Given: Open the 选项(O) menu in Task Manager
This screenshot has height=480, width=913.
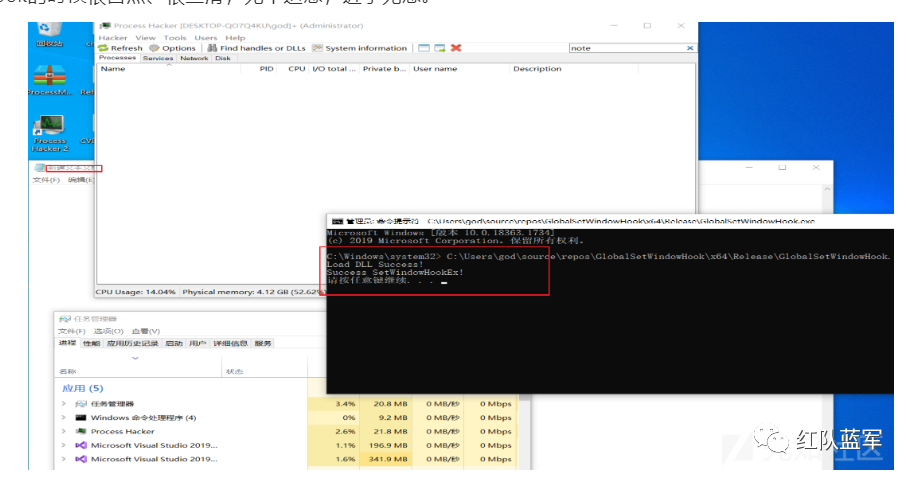Looking at the screenshot, I should pyautogui.click(x=109, y=331).
